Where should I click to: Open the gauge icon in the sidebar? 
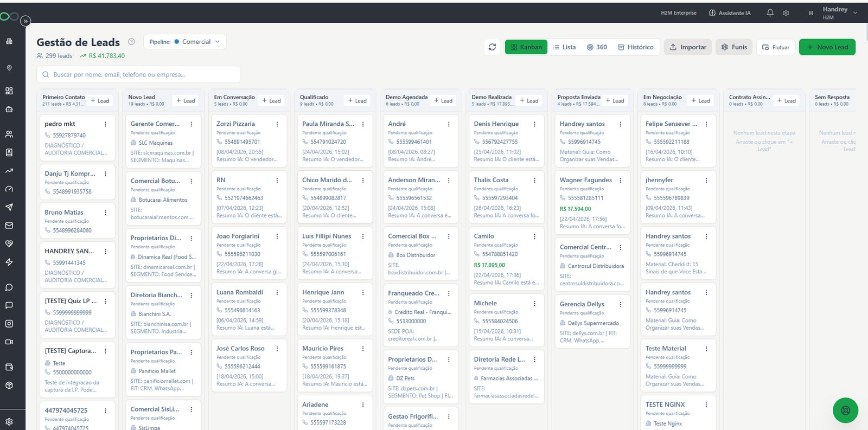click(x=9, y=189)
